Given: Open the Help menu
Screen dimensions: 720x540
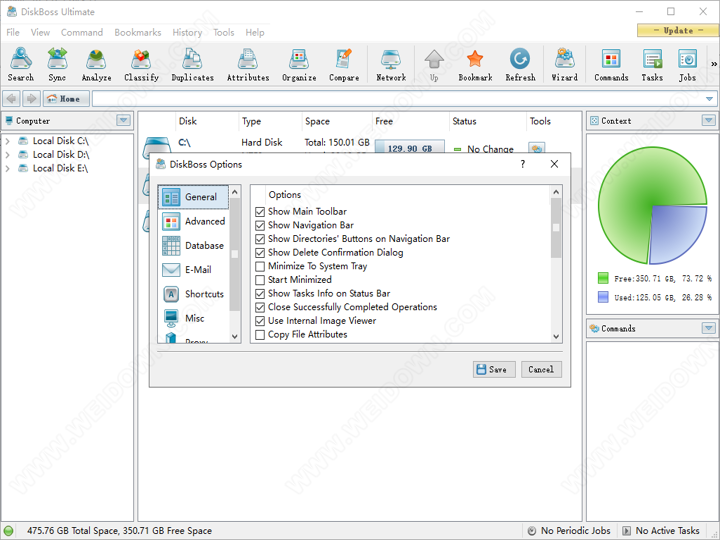Looking at the screenshot, I should point(254,33).
